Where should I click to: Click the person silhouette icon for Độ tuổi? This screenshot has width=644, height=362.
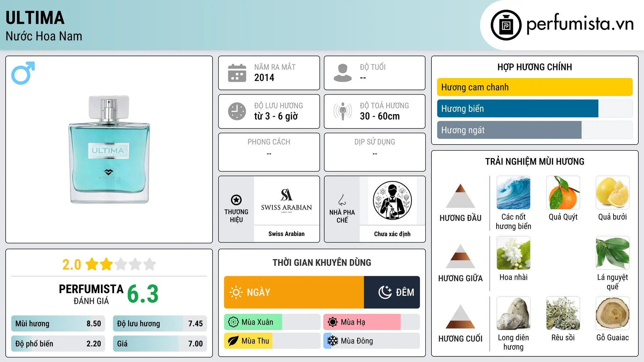tap(343, 73)
